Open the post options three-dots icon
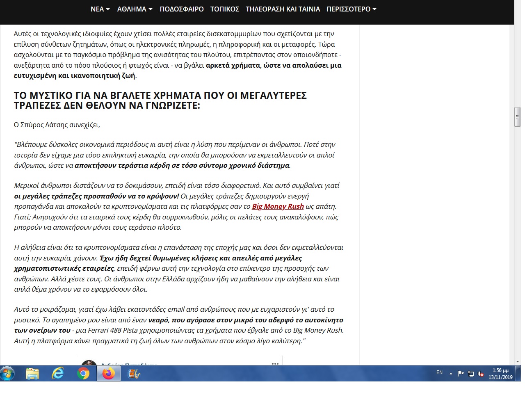525x420 pixels. 275,363
